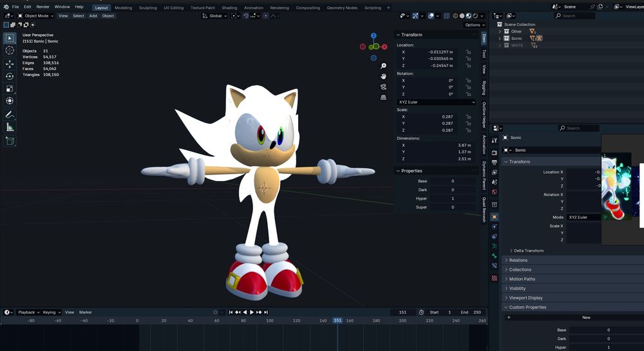Image resolution: width=644 pixels, height=351 pixels.
Task: Click the viewport pan hand icon
Action: (x=383, y=77)
